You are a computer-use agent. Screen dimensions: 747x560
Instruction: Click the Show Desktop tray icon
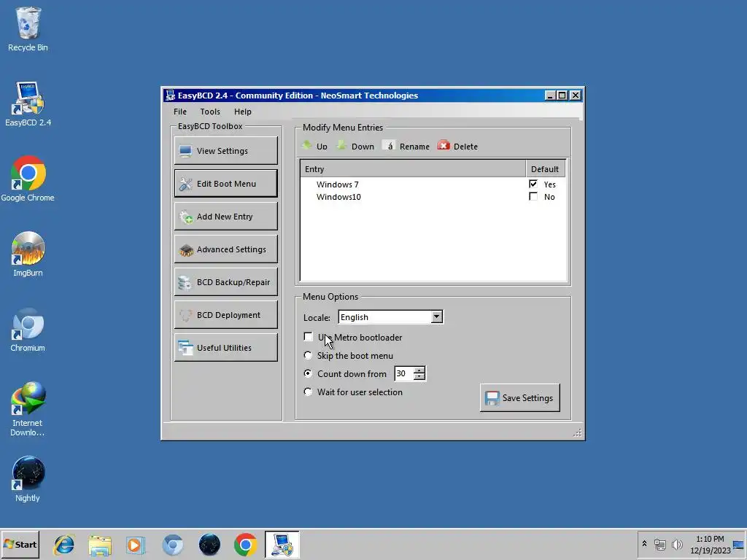tap(738, 545)
